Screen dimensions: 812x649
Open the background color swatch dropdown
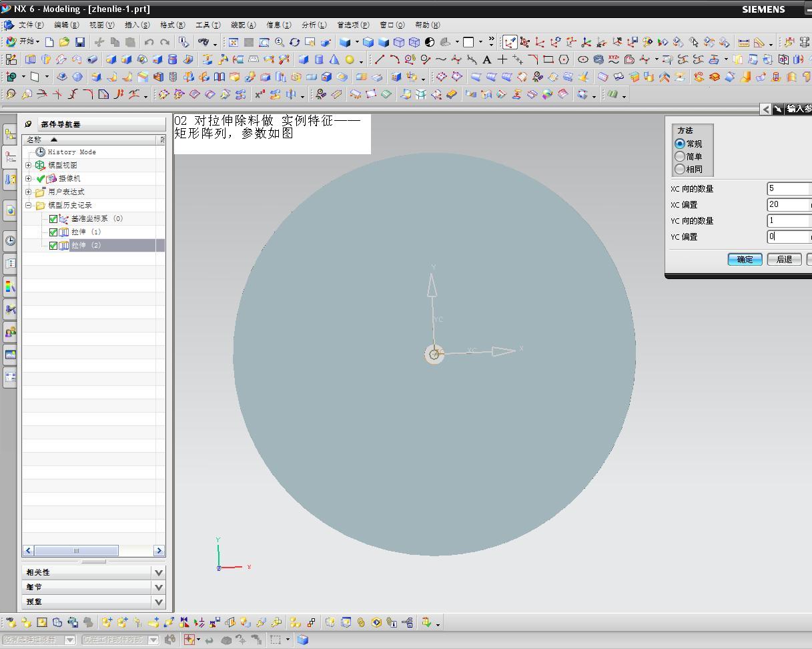480,42
